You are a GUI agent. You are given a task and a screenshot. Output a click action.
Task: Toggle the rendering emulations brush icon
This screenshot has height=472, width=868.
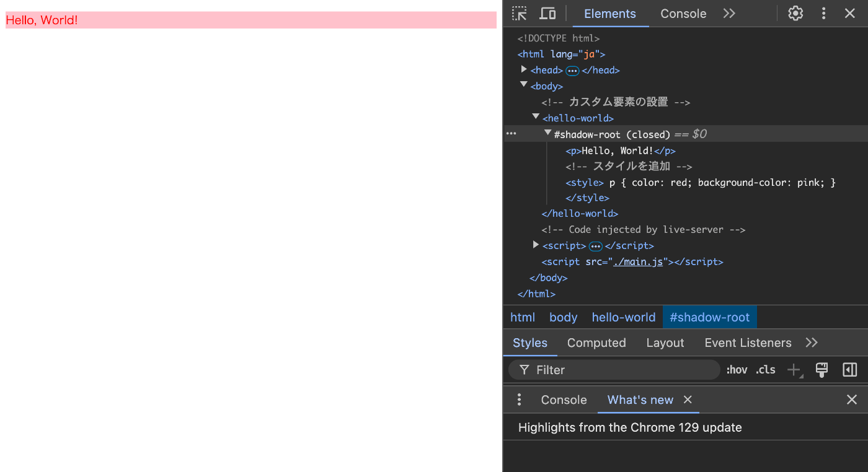coord(822,370)
